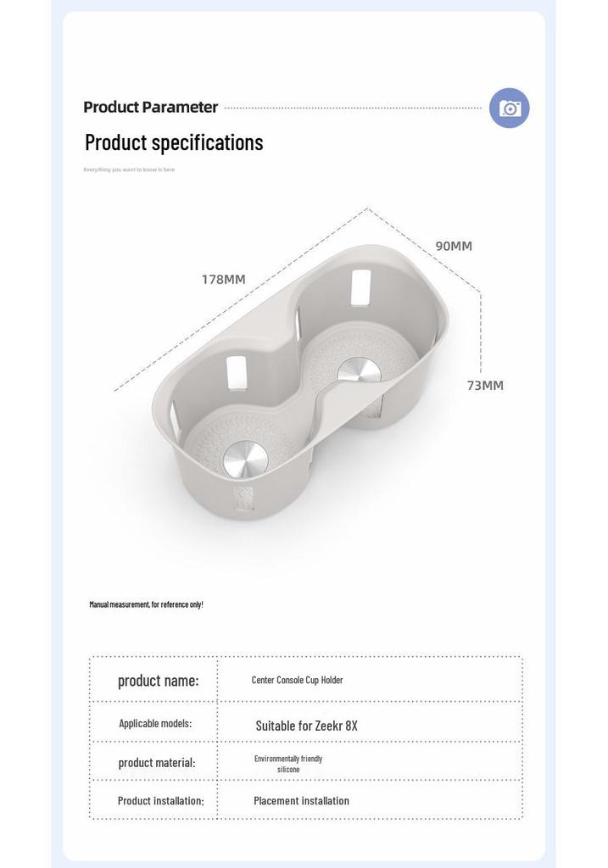The width and height of the screenshot is (608, 868).
Task: Click the cup holder product image
Action: tap(299, 382)
